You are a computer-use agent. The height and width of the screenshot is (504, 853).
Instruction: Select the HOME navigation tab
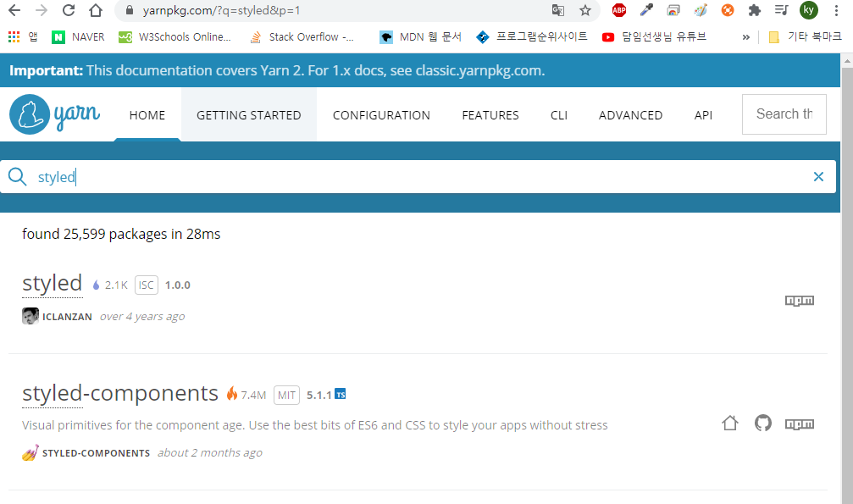(x=147, y=115)
